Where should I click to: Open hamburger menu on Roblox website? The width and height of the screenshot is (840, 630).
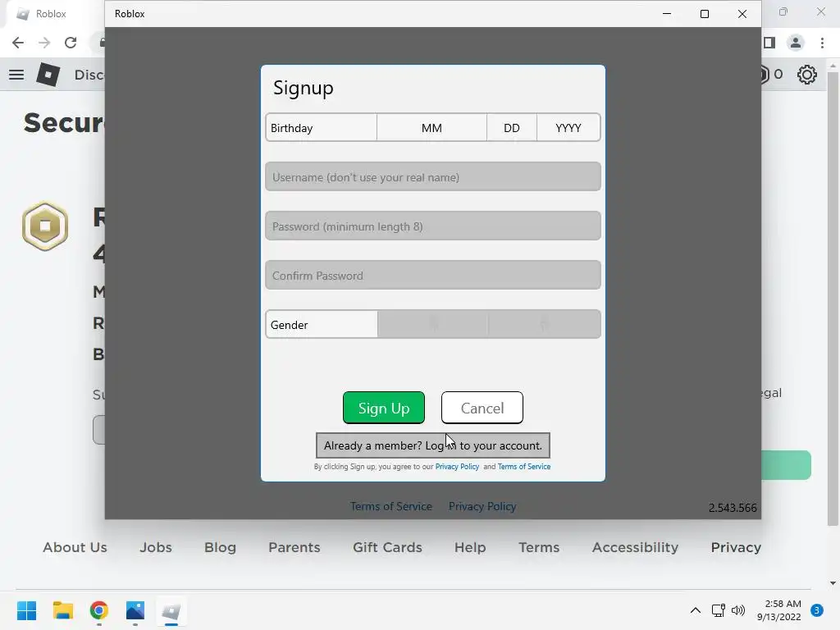click(x=16, y=75)
